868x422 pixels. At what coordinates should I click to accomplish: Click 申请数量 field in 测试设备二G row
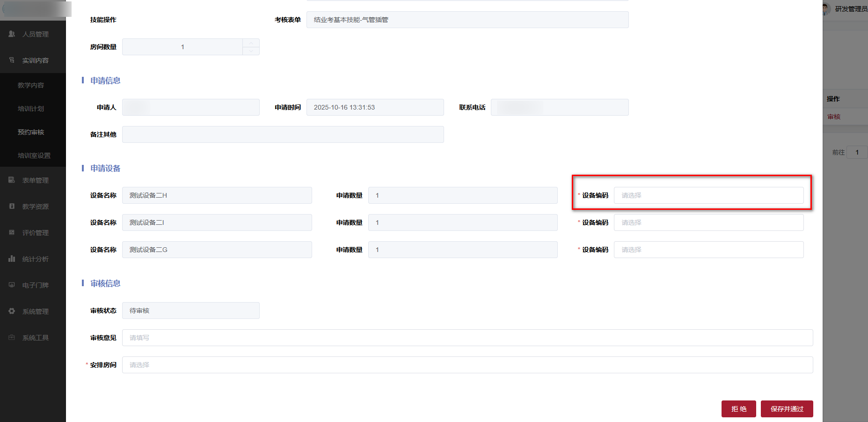pos(463,250)
